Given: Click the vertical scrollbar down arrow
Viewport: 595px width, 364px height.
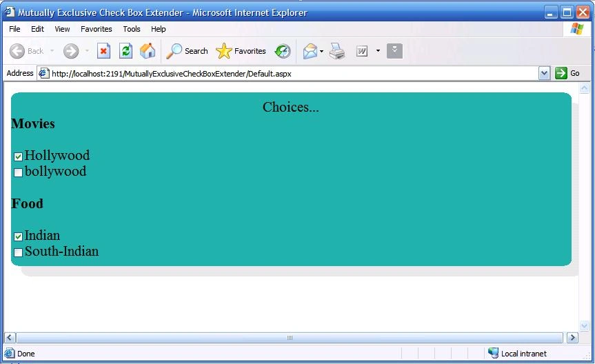Looking at the screenshot, I should pyautogui.click(x=585, y=325).
